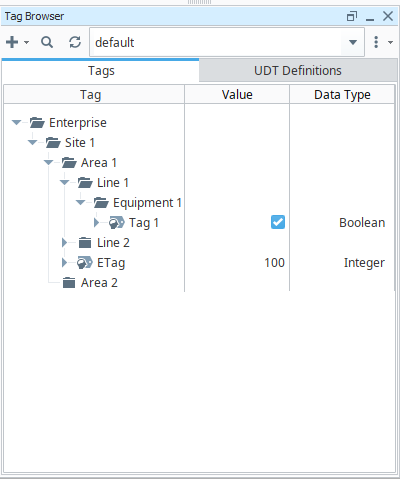Collapse the Enterprise folder node
This screenshot has width=400, height=479.
click(x=16, y=122)
